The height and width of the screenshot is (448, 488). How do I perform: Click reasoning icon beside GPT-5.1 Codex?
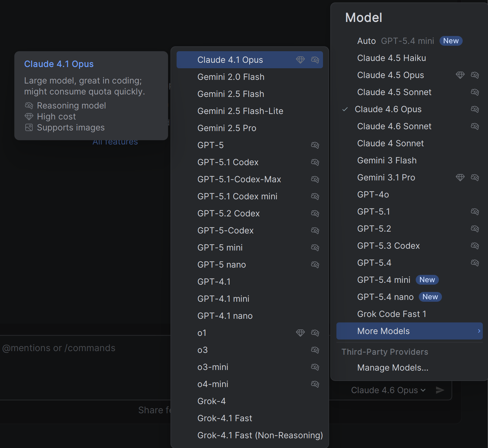coord(315,162)
